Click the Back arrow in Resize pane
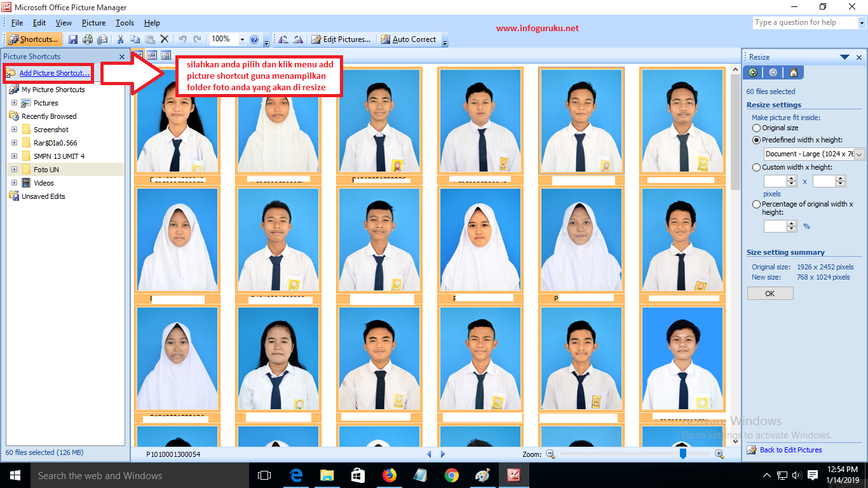Image resolution: width=868 pixels, height=488 pixels. pos(753,72)
